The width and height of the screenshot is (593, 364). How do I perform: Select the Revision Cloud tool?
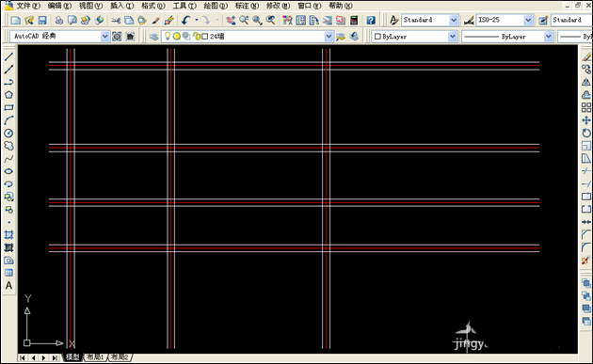pyautogui.click(x=8, y=146)
